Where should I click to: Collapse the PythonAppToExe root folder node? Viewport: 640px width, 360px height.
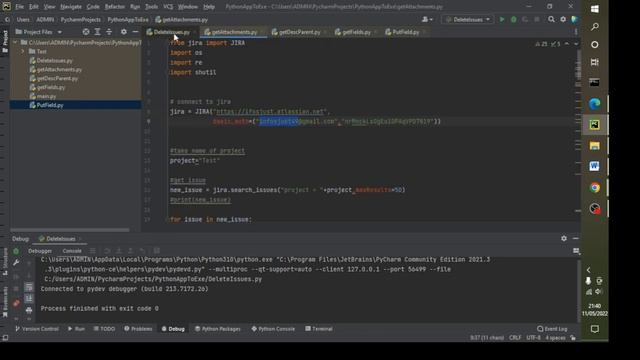(16, 42)
